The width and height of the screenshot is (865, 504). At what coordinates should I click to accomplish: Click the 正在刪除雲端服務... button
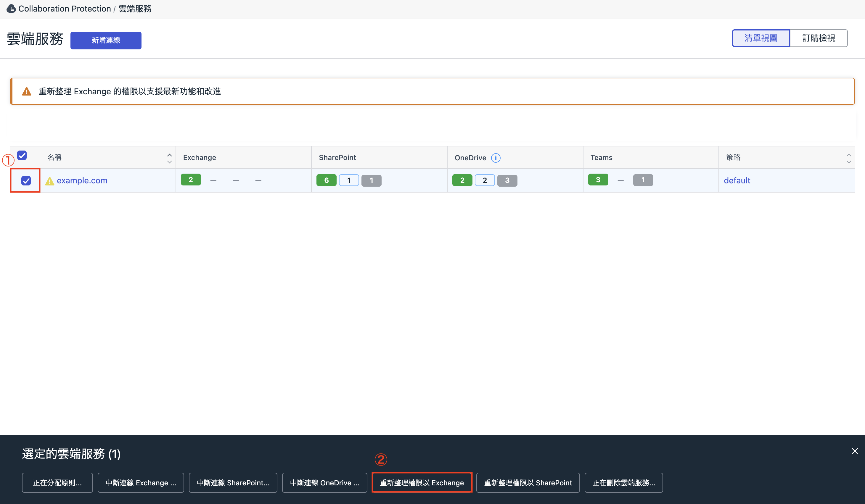coord(624,483)
